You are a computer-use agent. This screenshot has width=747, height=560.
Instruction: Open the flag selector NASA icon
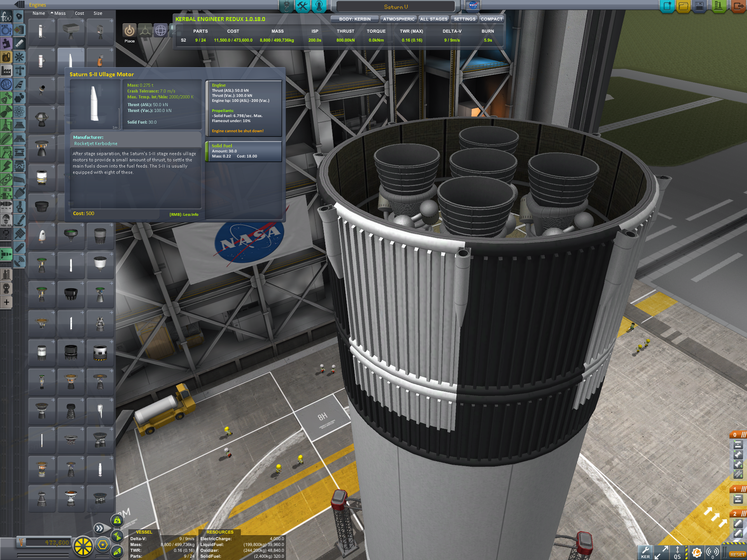coord(473,5)
